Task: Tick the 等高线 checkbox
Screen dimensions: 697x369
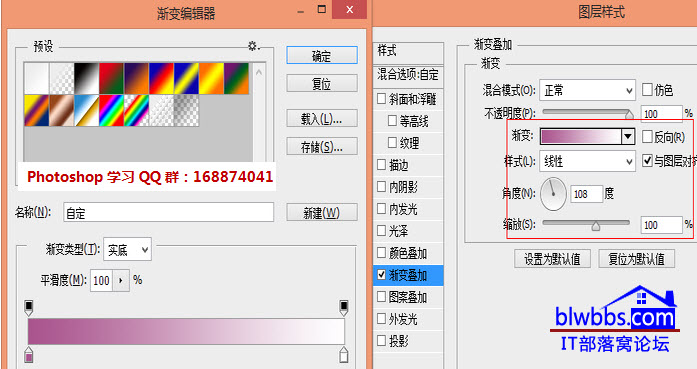Action: pos(392,120)
